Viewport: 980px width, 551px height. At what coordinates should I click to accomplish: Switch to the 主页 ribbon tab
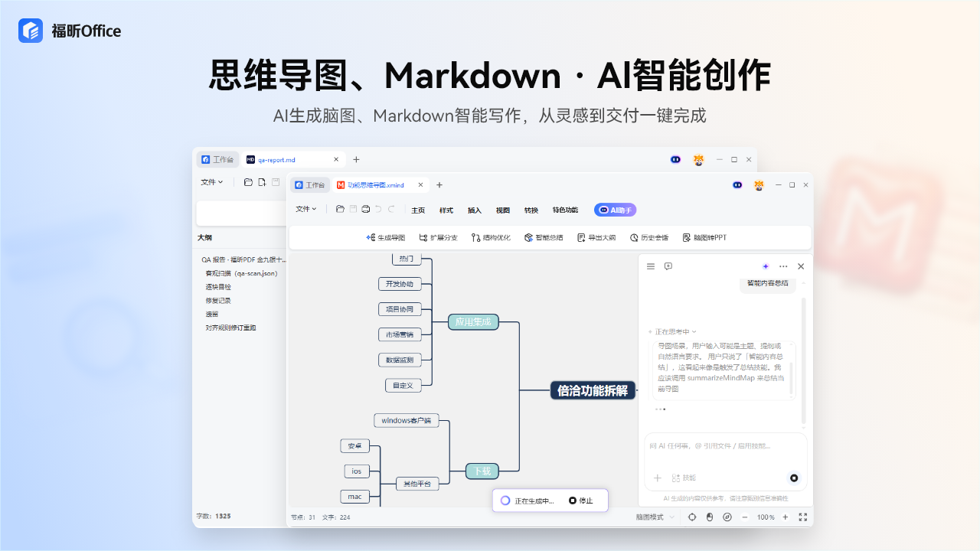(x=418, y=210)
